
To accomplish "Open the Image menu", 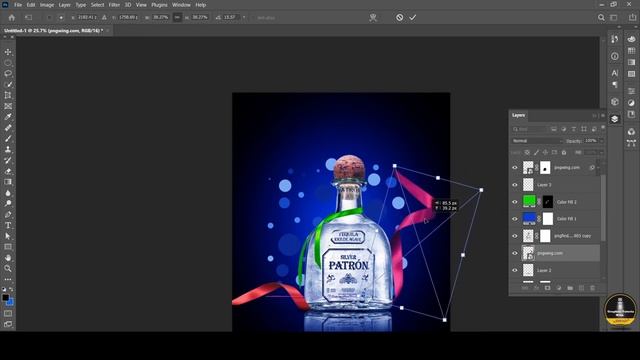I will coord(47,5).
